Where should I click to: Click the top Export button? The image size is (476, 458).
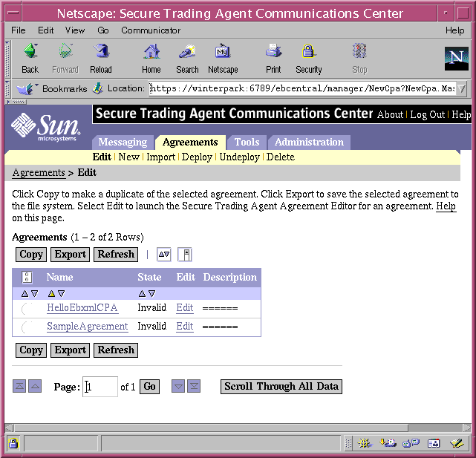[x=70, y=255]
